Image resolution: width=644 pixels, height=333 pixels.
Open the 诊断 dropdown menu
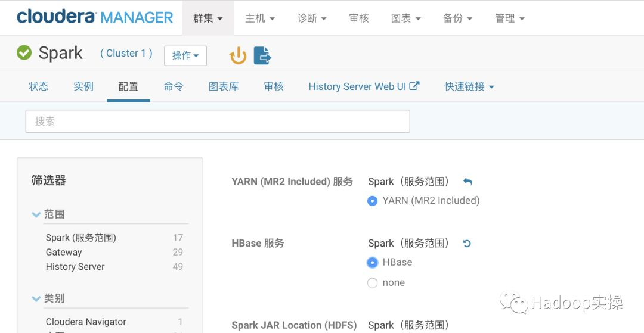(312, 18)
